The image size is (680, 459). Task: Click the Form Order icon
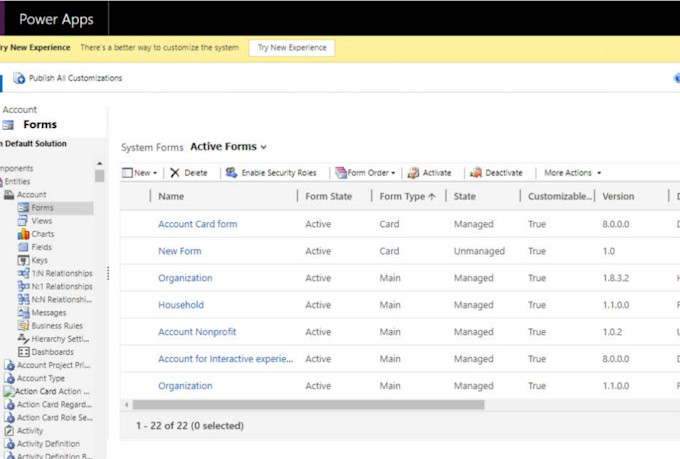[x=341, y=173]
